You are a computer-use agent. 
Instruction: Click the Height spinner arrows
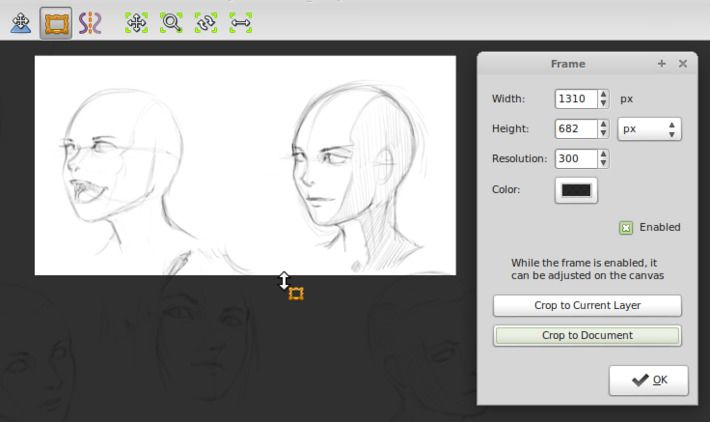(603, 129)
